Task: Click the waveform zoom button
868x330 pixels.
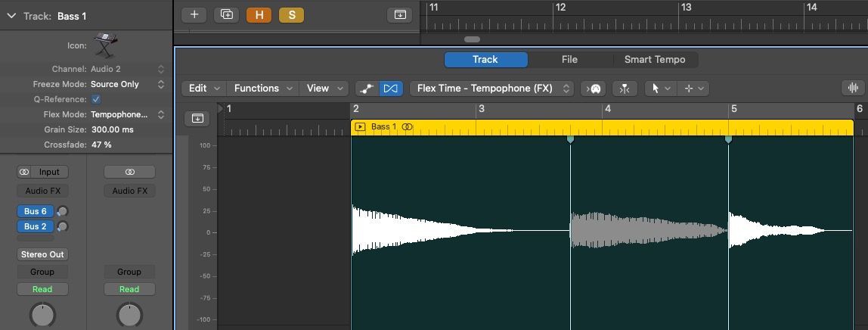Action: tap(853, 88)
